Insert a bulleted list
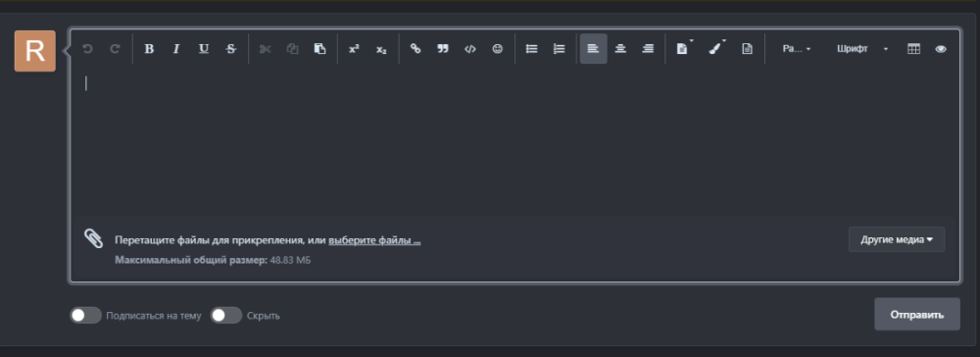Viewport: 980px width, 357px height. [x=532, y=49]
